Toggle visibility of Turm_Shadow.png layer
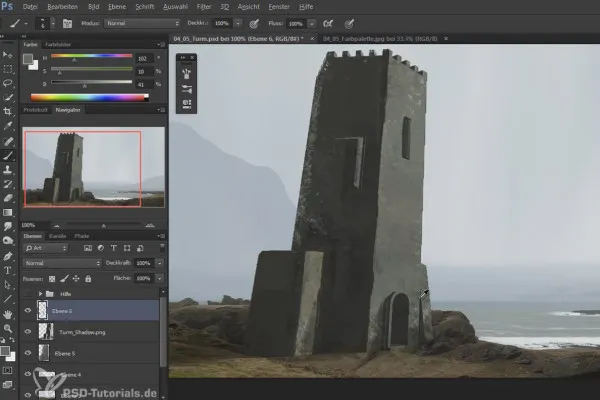The width and height of the screenshot is (600, 400). (x=27, y=331)
